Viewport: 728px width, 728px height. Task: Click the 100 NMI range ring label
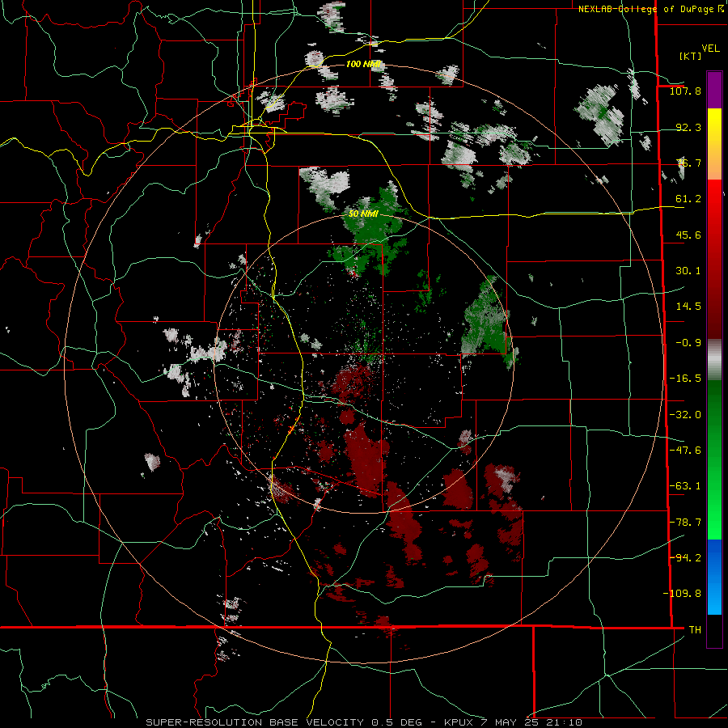(363, 64)
